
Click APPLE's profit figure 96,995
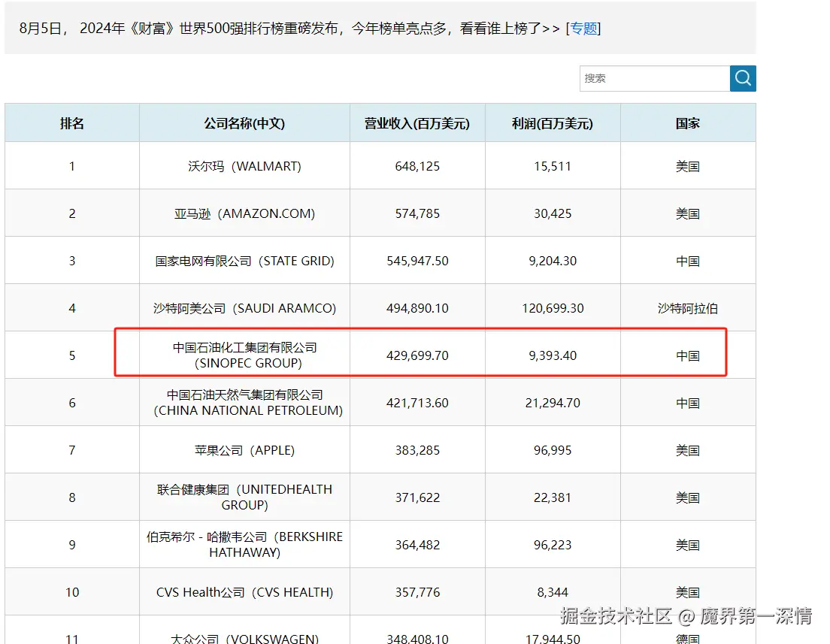click(x=552, y=449)
